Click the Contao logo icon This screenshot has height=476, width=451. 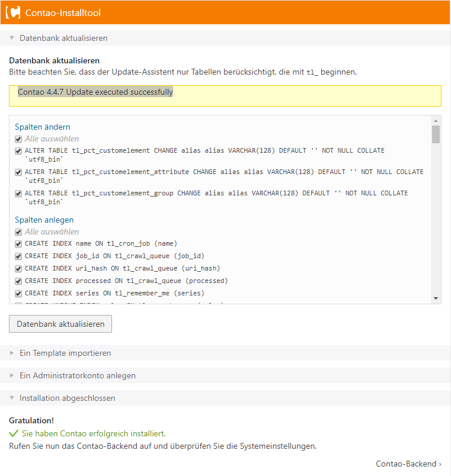tap(13, 13)
